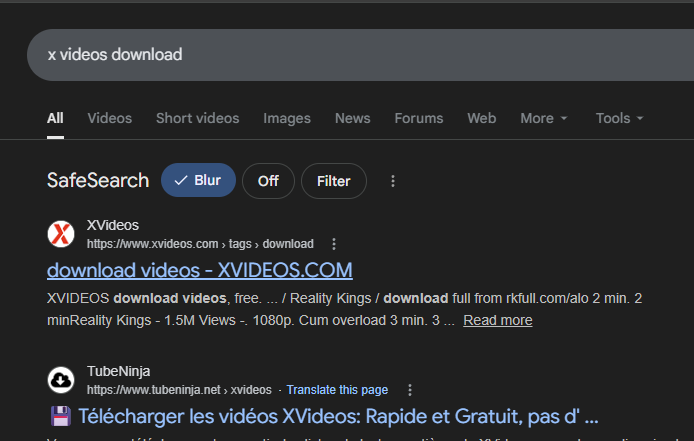Switch to the Images tab

(x=287, y=118)
